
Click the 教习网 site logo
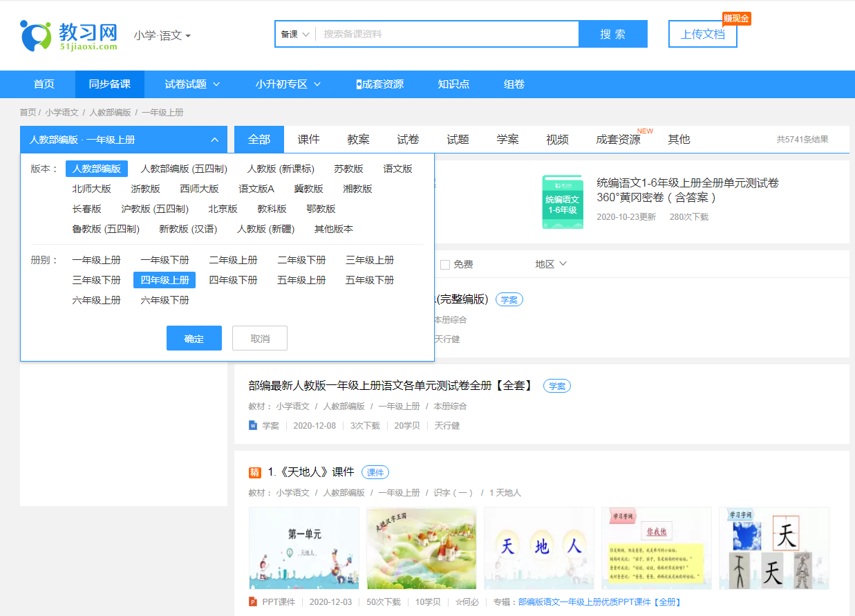[66, 33]
